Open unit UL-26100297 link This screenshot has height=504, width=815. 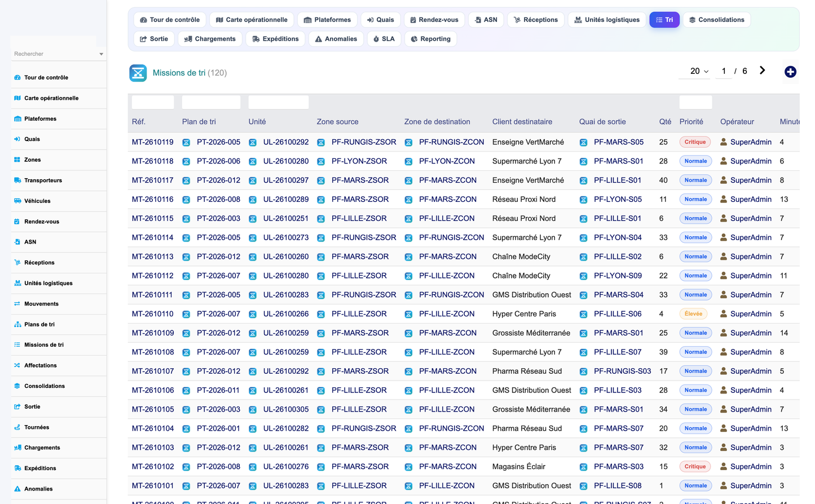tap(286, 180)
